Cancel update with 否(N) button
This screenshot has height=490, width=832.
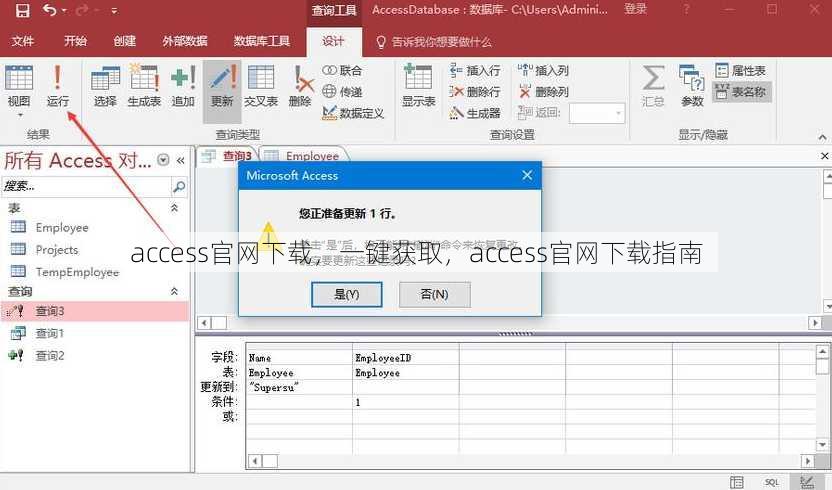[x=435, y=294]
